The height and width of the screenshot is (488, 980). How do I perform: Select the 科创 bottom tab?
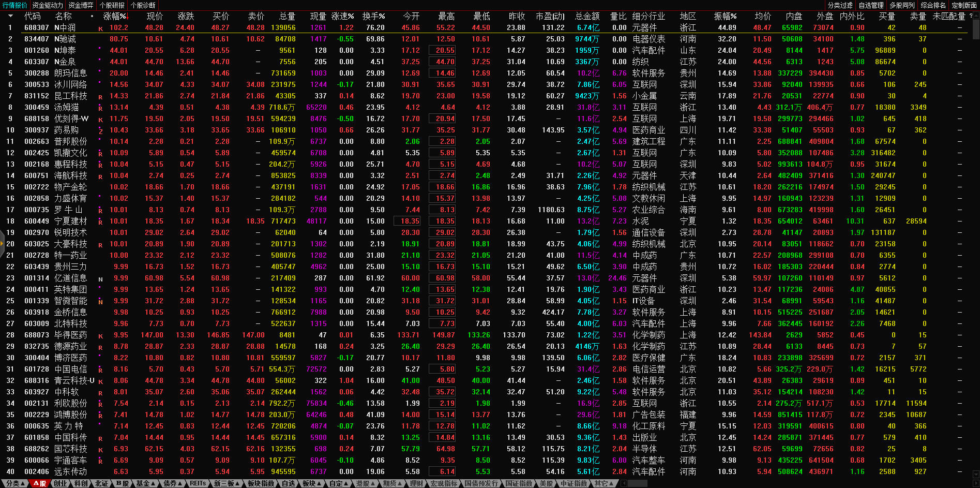[81, 483]
